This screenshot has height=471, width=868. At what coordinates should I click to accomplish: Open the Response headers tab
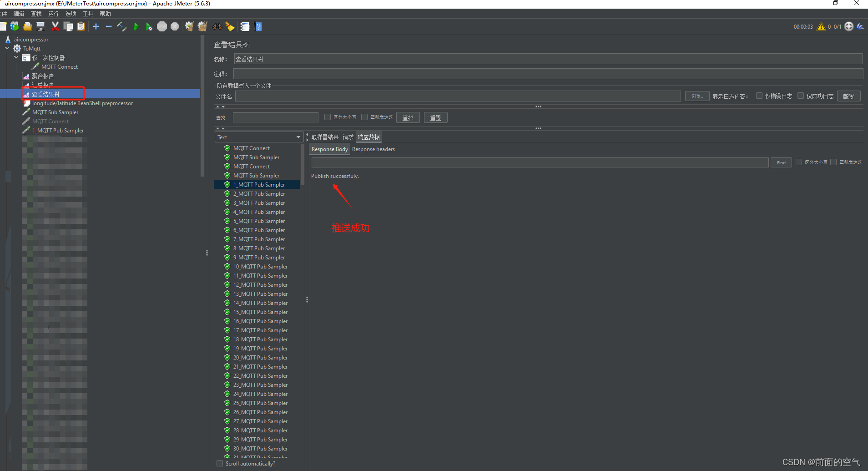373,149
